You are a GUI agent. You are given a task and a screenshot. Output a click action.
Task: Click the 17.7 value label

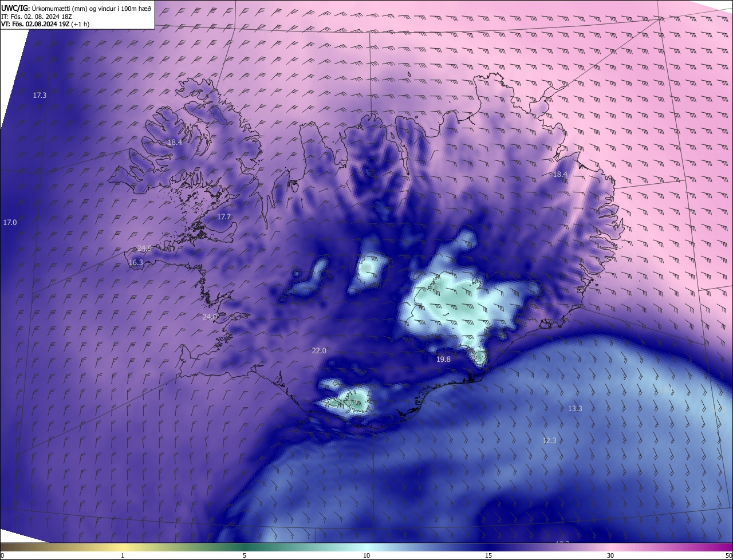pyautogui.click(x=224, y=217)
